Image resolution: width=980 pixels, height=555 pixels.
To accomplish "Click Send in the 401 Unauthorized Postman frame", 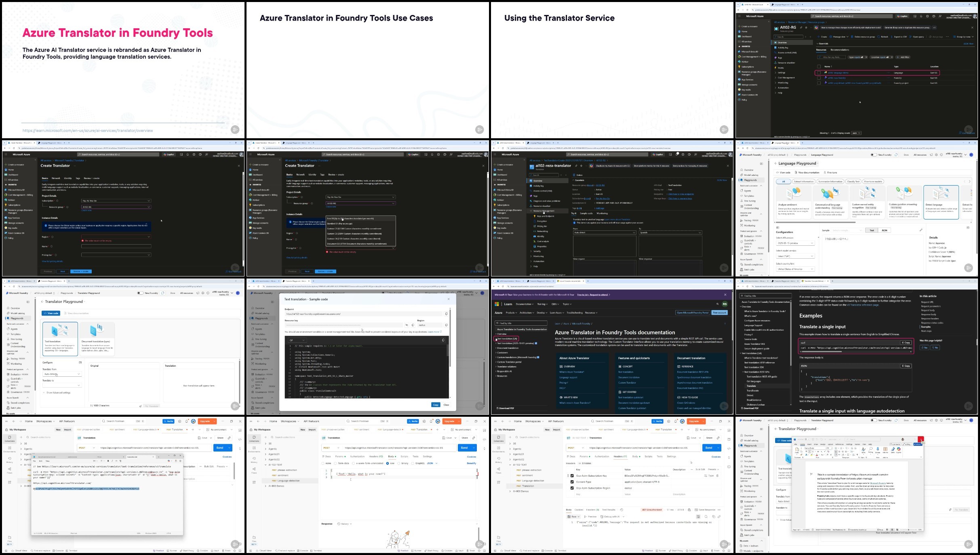I will coord(709,448).
